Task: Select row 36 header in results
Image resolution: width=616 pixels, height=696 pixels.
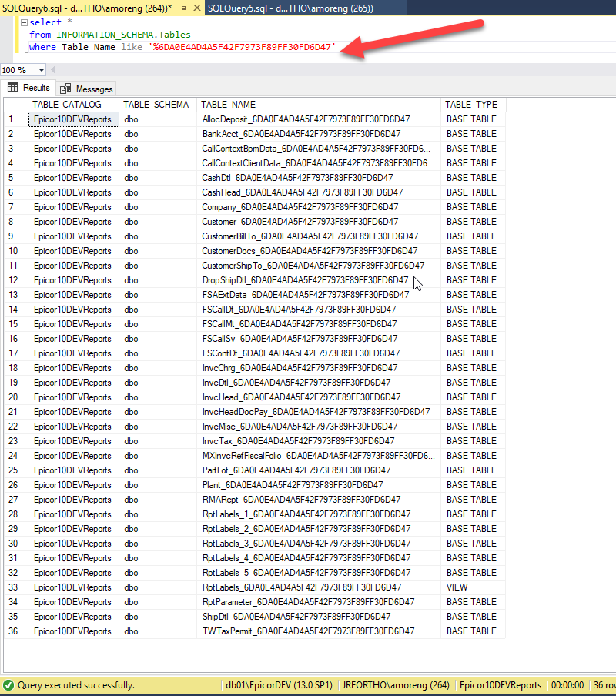Action: 16,631
